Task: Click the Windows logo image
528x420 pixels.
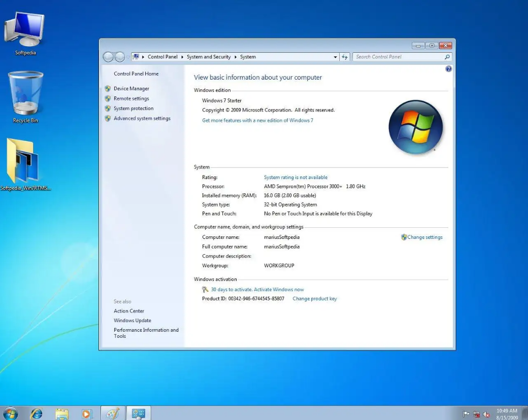Action: pyautogui.click(x=415, y=127)
